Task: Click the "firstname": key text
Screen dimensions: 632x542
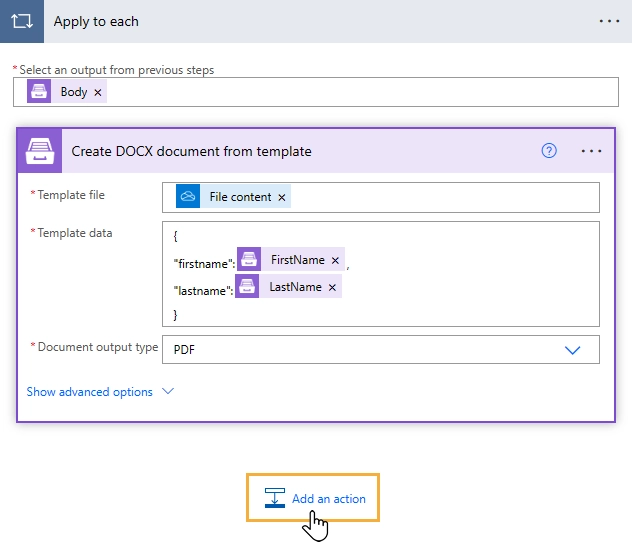Action: (204, 264)
